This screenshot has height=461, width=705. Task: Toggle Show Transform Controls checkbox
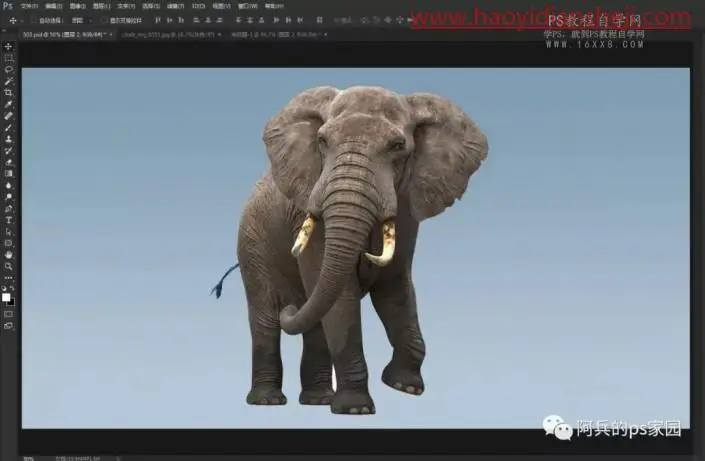(104, 20)
